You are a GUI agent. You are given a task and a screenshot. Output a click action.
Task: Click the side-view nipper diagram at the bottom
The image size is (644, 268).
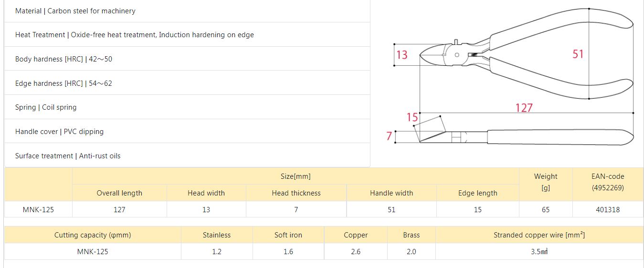[x=525, y=137]
